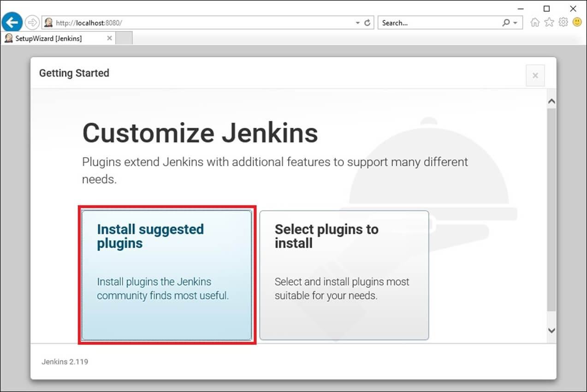Open browser Tools via the gear icon
Viewport: 587px width, 392px height.
[x=563, y=22]
